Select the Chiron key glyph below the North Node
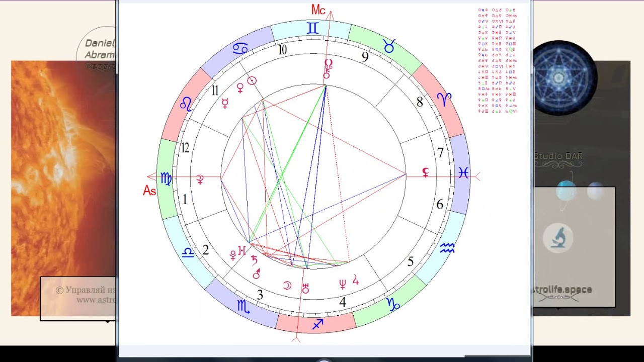644x362 pixels. click(326, 74)
